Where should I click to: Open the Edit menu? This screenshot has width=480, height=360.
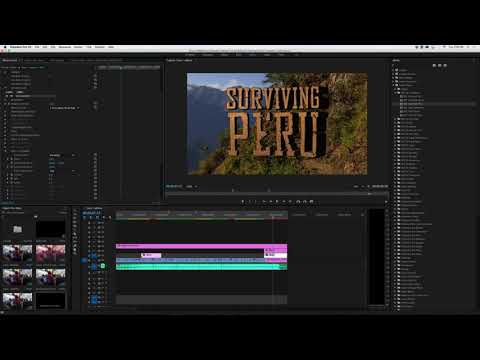45,47
